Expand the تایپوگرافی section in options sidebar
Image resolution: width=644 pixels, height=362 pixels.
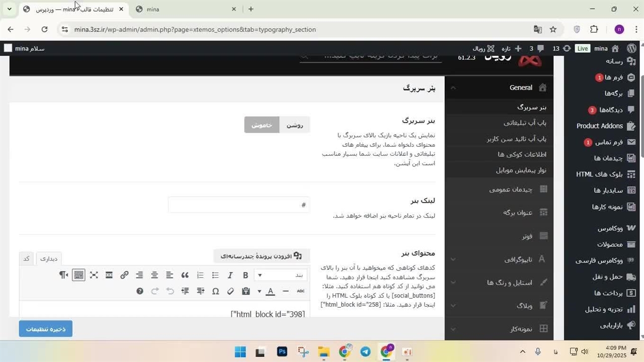coord(518,259)
